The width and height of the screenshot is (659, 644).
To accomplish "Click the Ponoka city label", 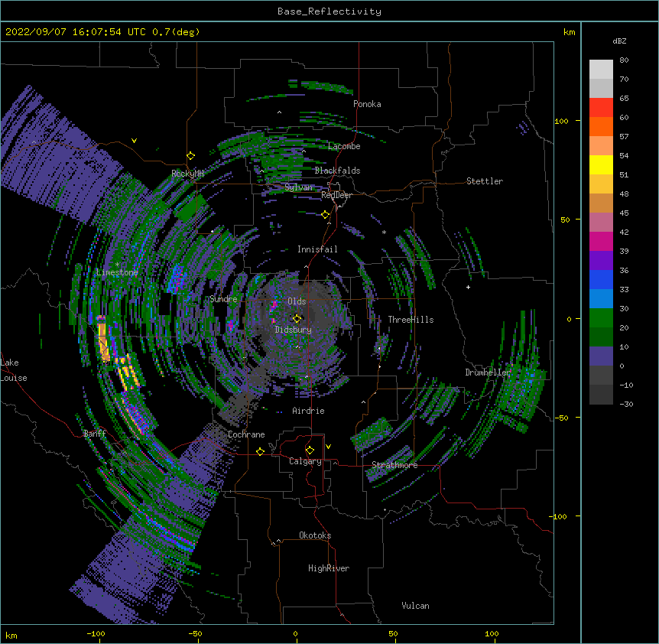I will [x=367, y=104].
